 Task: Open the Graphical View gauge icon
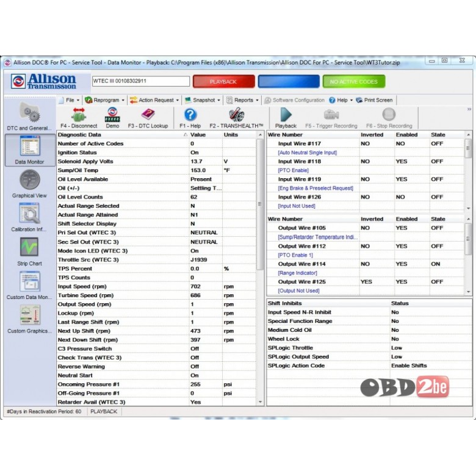coord(29,179)
